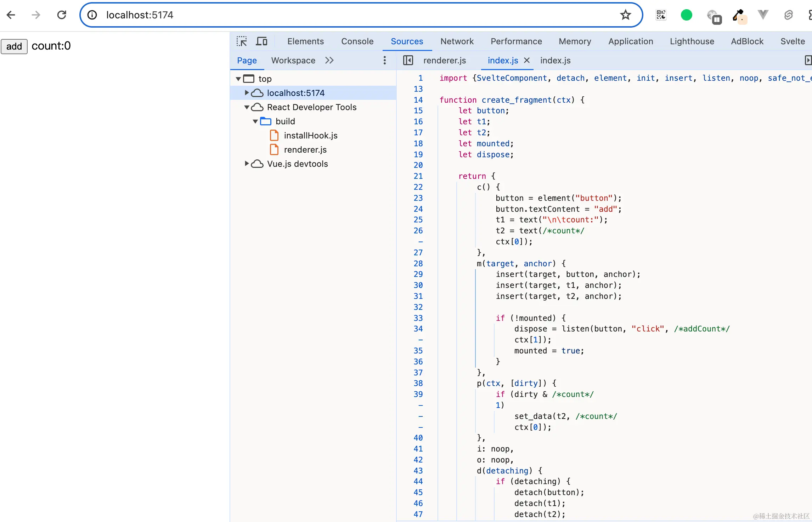
Task: Open installHook.js file in tree
Action: click(x=310, y=135)
